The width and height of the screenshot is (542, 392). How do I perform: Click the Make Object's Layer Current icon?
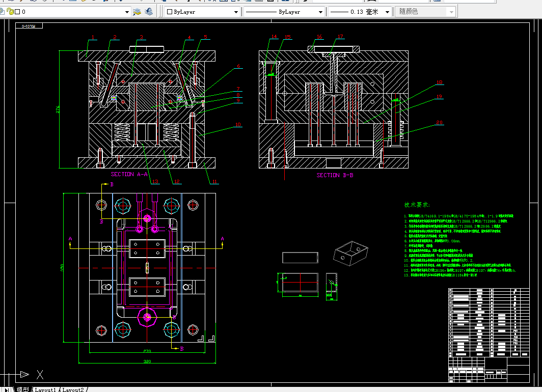pos(137,12)
